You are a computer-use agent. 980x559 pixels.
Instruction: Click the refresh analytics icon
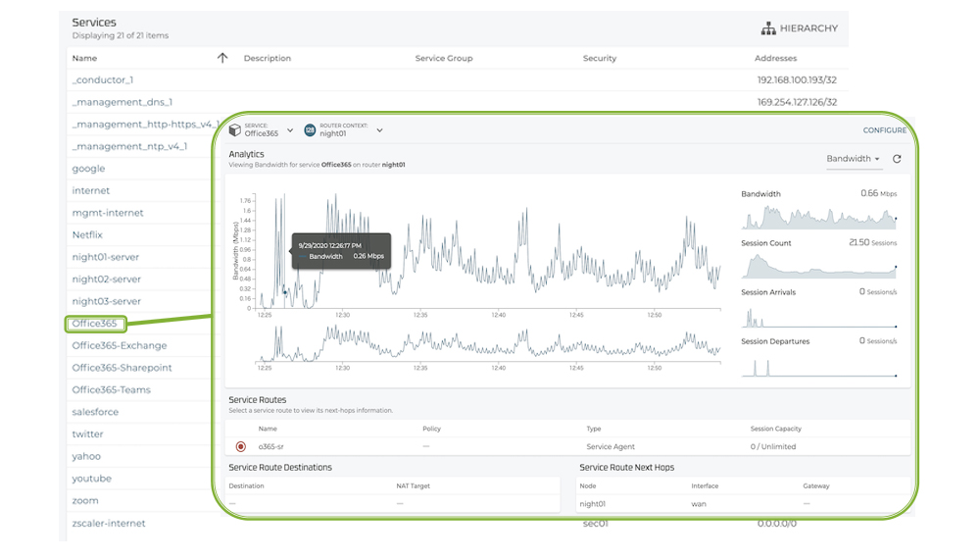(x=897, y=159)
